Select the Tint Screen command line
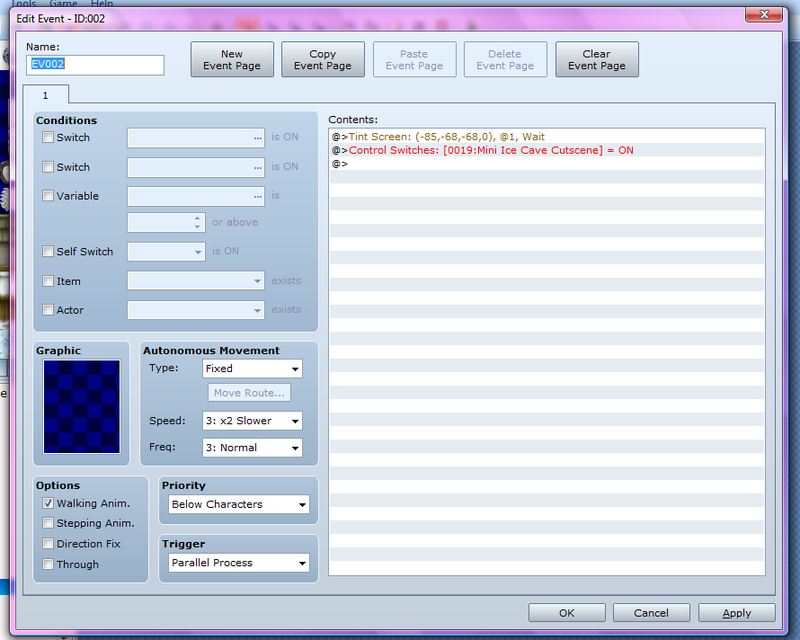800x640 pixels. click(x=546, y=137)
